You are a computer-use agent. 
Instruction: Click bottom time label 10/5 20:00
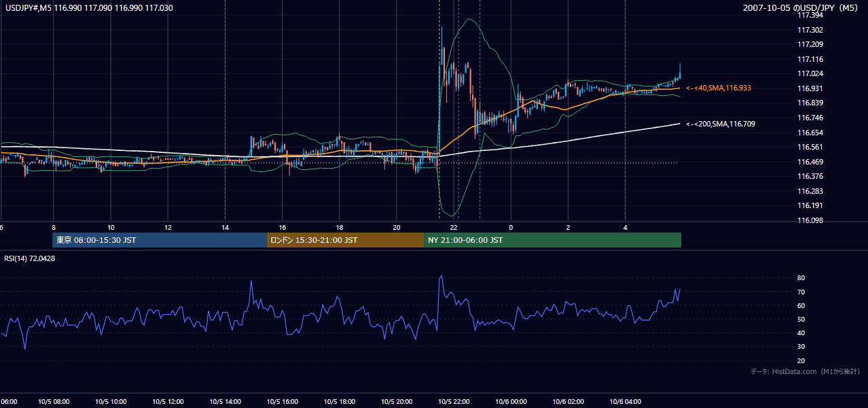point(396,402)
